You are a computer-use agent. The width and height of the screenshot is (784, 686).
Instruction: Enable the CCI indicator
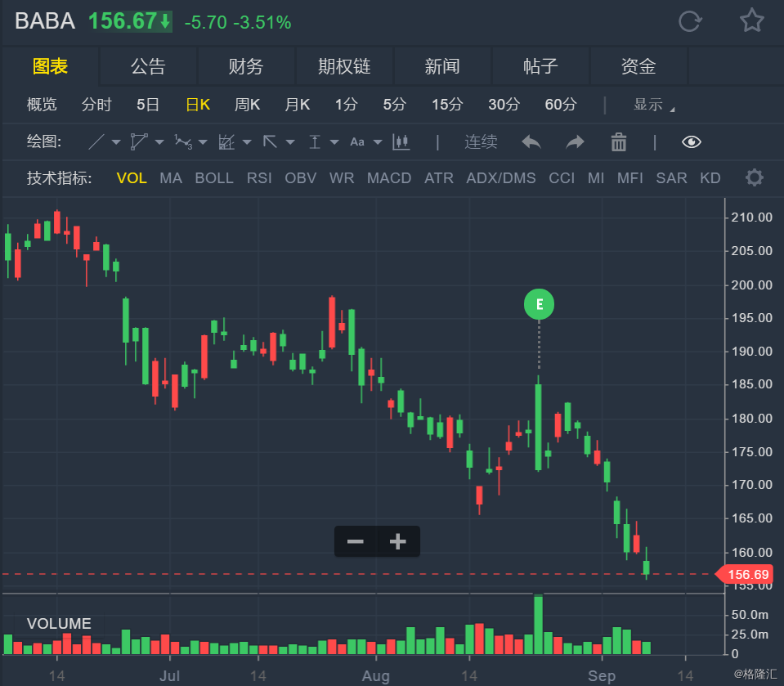[562, 178]
